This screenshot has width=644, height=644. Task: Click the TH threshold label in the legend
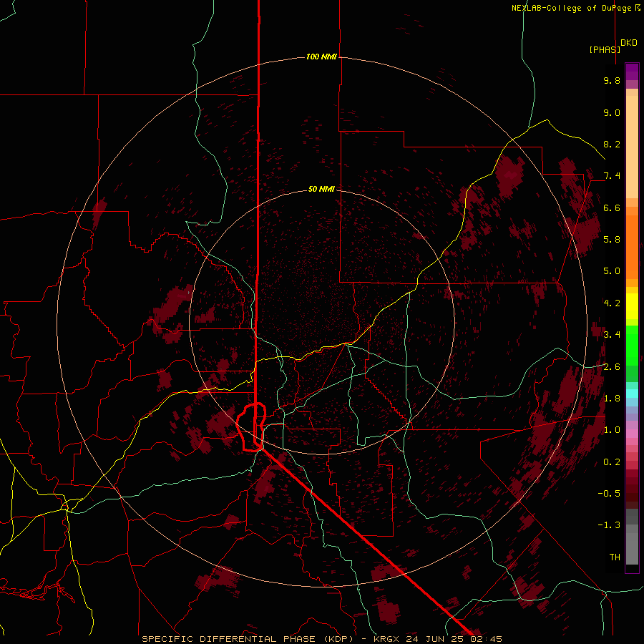(615, 557)
